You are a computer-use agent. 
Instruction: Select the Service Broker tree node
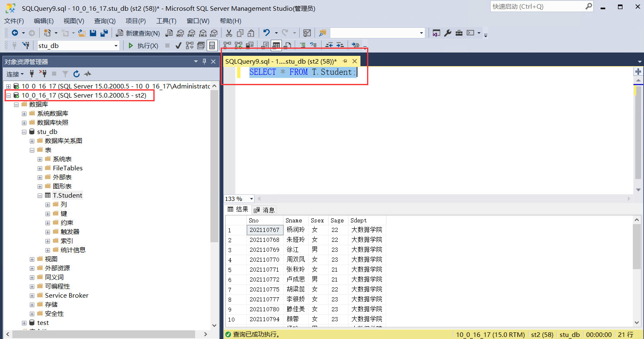coord(67,296)
